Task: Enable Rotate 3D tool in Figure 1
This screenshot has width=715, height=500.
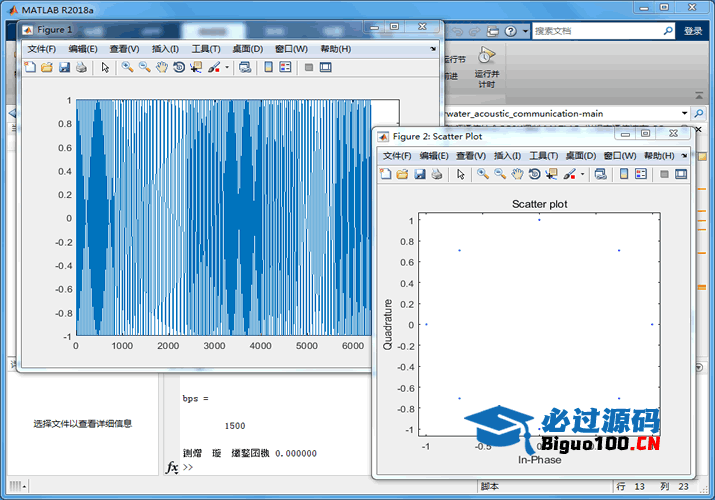Action: point(179,67)
